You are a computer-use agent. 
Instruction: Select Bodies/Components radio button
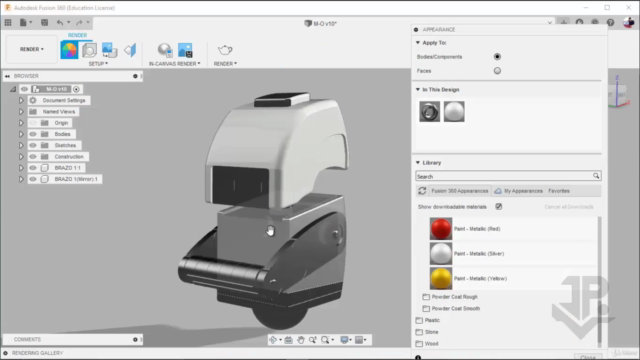497,57
